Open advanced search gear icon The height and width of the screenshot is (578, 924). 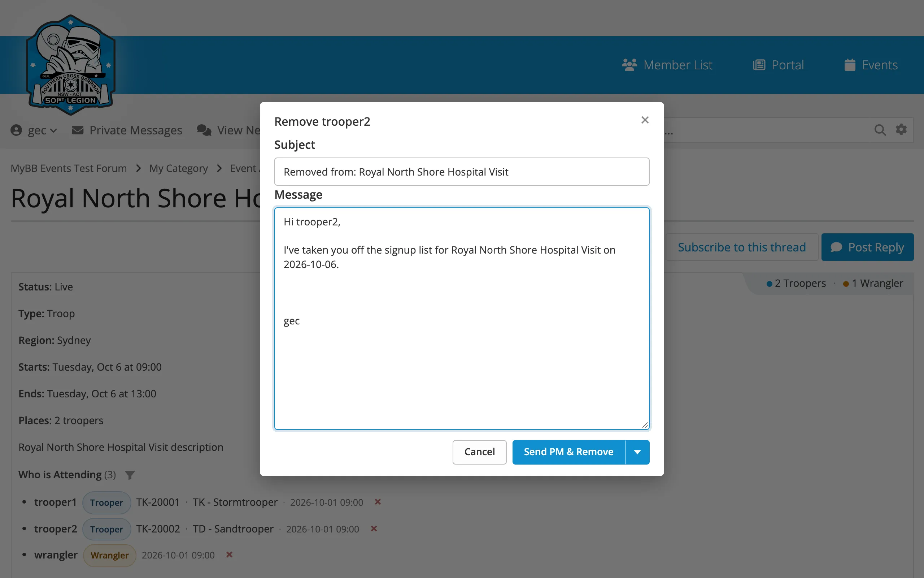coord(901,130)
